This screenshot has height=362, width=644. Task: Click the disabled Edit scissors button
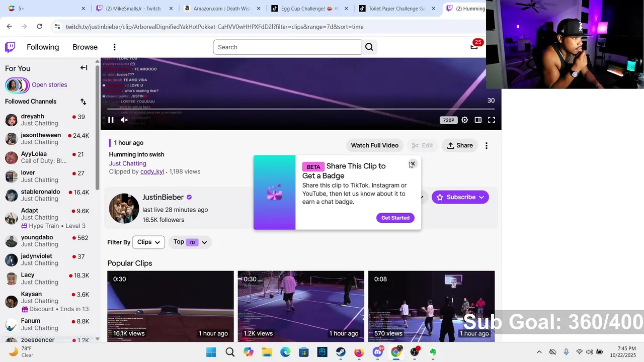pyautogui.click(x=422, y=146)
